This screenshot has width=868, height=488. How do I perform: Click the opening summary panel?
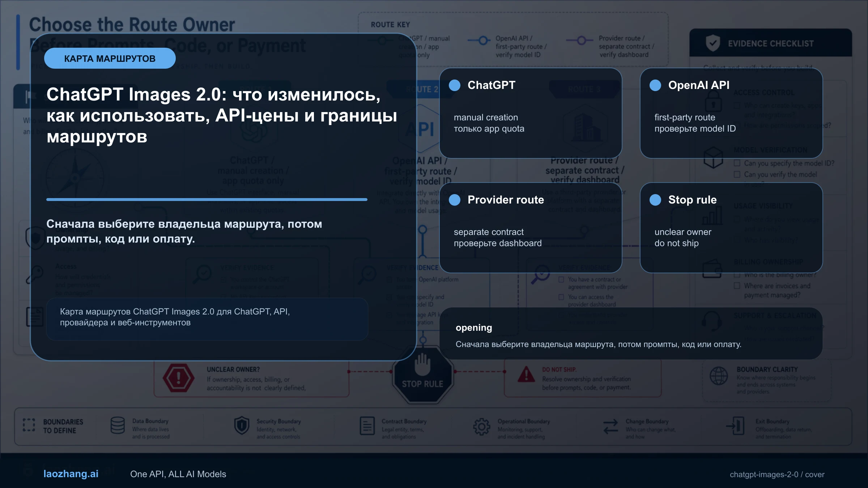click(x=631, y=333)
